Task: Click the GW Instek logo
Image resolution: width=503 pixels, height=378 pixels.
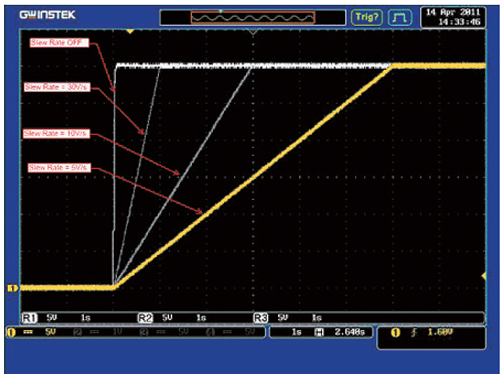Action: pyautogui.click(x=48, y=15)
